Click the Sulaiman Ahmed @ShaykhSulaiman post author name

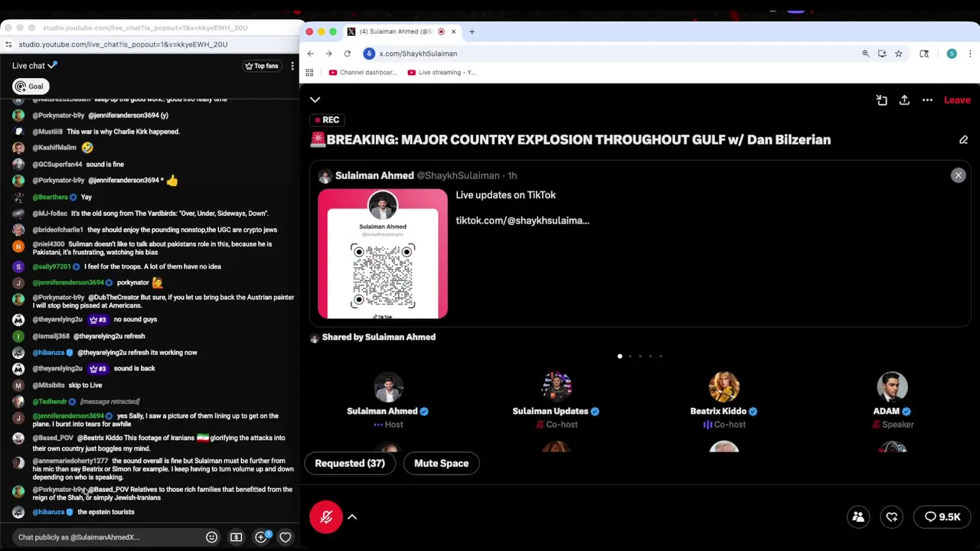point(374,176)
